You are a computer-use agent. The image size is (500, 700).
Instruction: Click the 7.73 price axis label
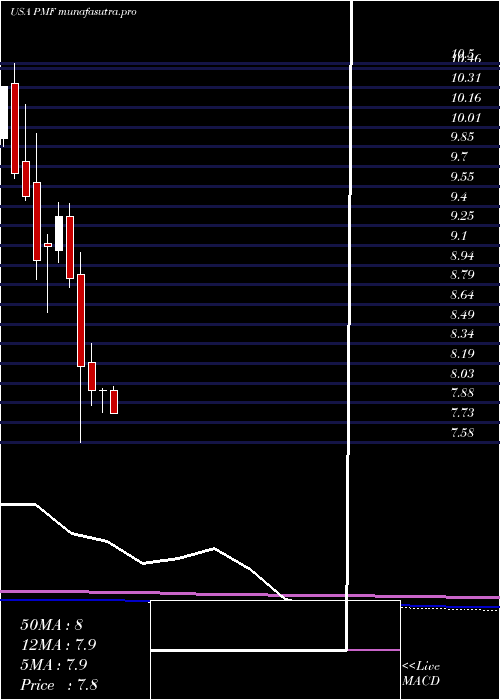tap(462, 412)
